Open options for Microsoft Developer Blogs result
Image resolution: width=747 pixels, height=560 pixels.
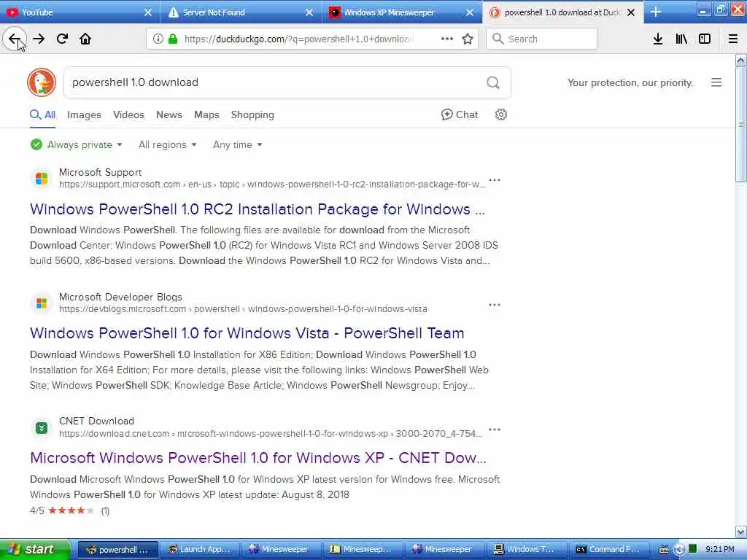click(495, 305)
